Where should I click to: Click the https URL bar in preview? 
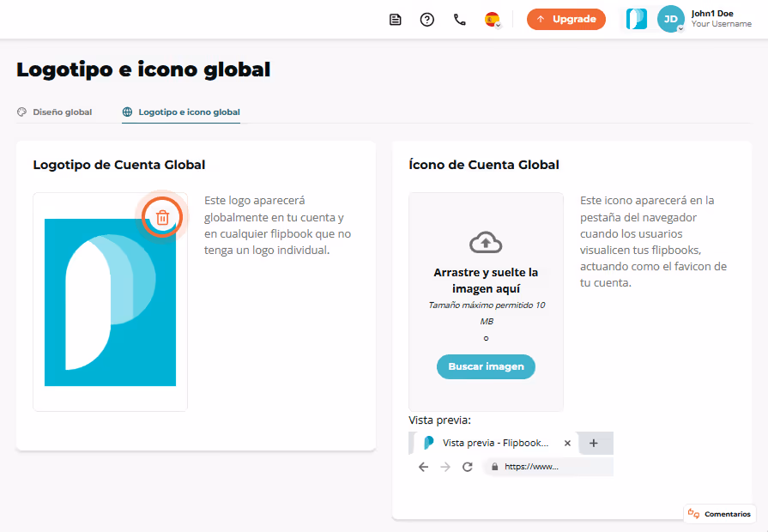click(549, 467)
